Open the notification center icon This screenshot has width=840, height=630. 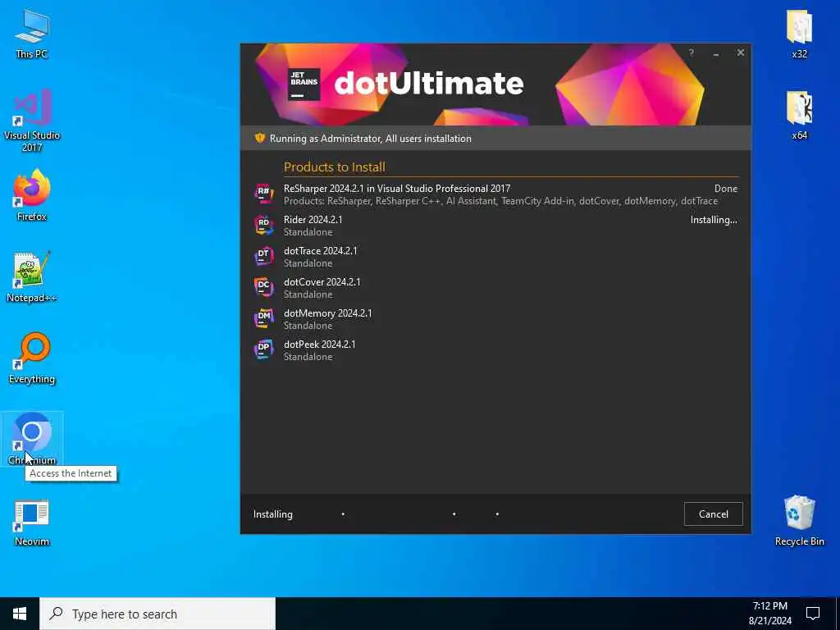pyautogui.click(x=813, y=614)
